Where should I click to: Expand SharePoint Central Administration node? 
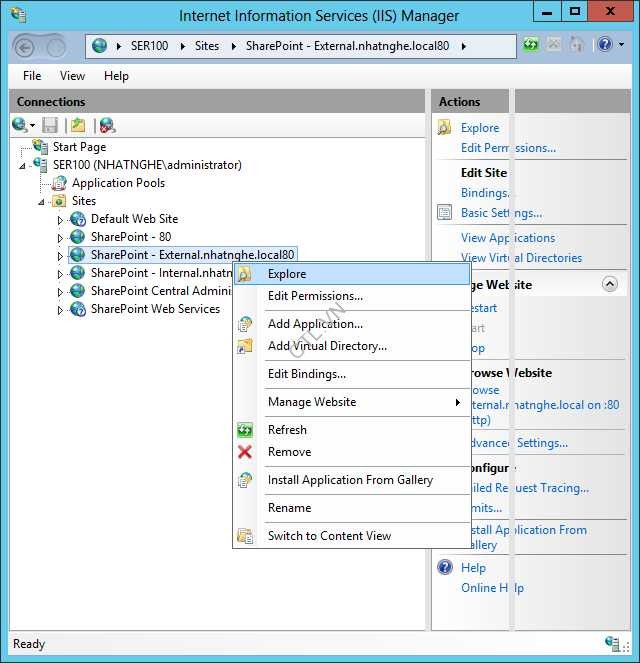coord(60,292)
